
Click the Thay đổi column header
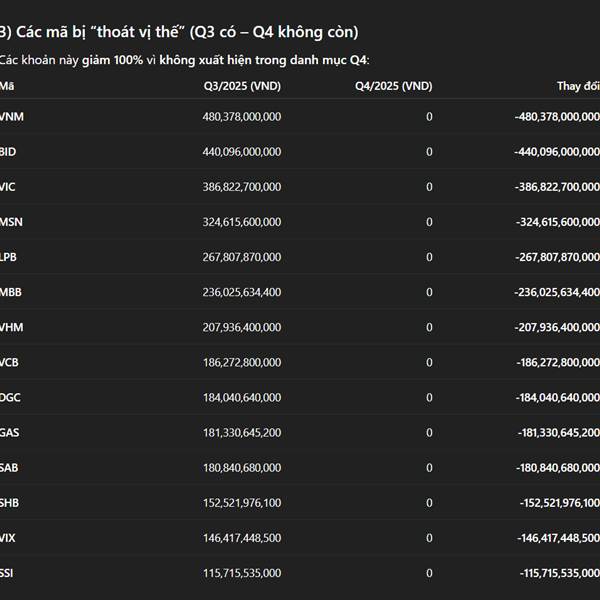[578, 86]
